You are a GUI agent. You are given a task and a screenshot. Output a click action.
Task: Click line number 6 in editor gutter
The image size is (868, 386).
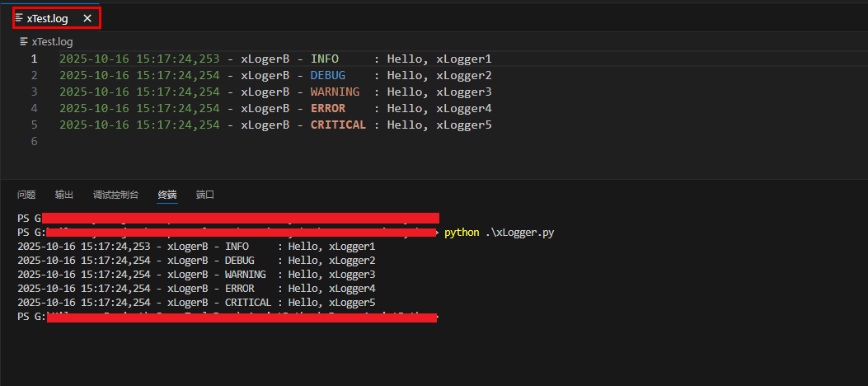(35, 142)
